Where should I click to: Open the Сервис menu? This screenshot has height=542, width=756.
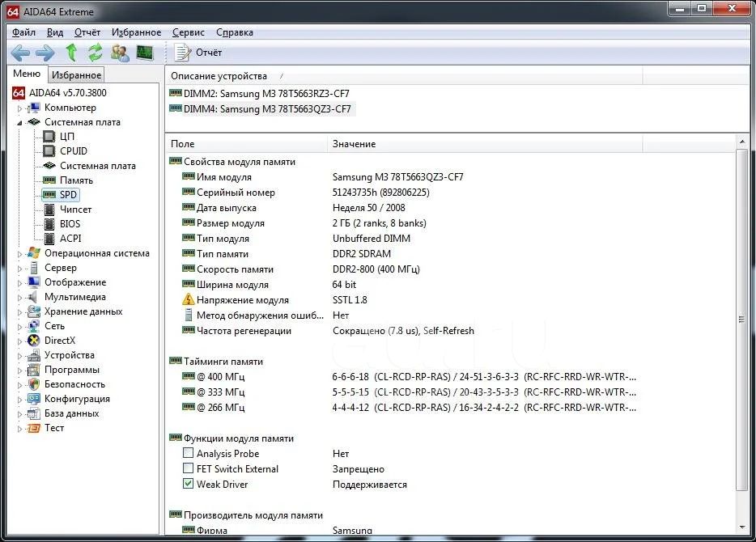coord(189,32)
